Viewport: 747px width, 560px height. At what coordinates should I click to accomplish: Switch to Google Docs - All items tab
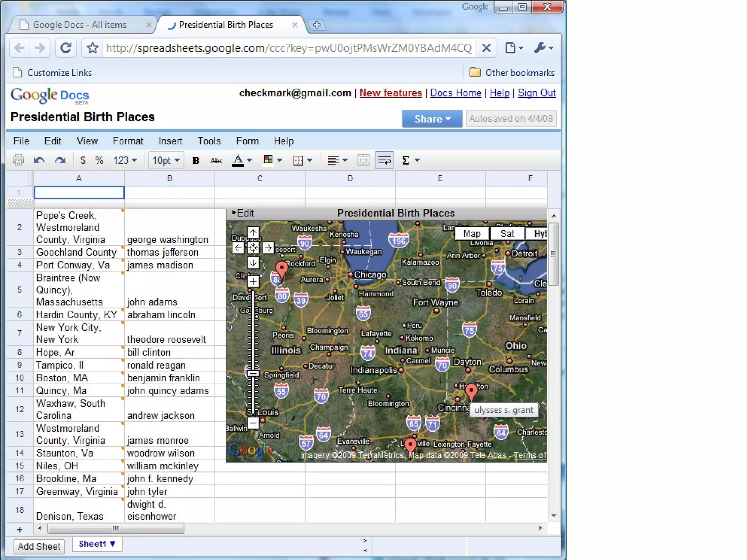(80, 25)
